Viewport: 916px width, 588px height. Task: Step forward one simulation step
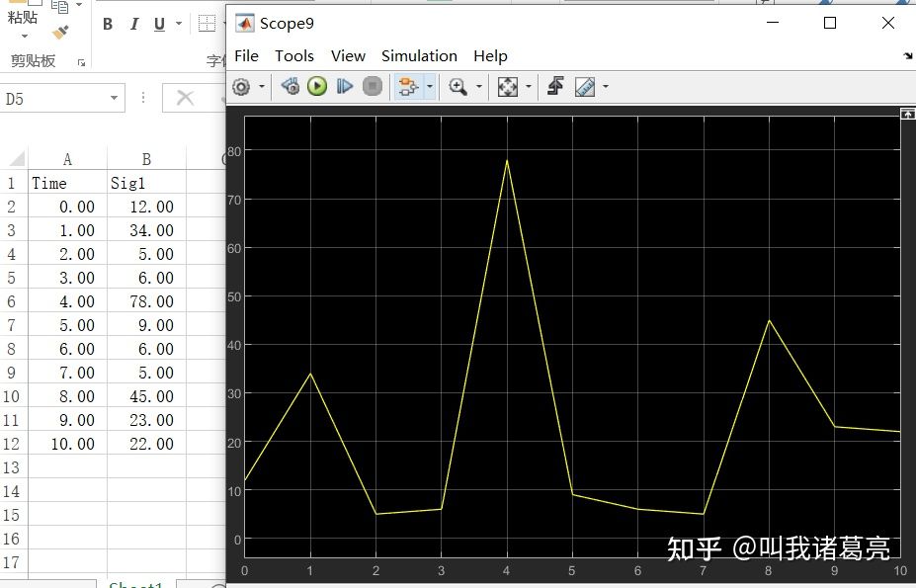[344, 86]
